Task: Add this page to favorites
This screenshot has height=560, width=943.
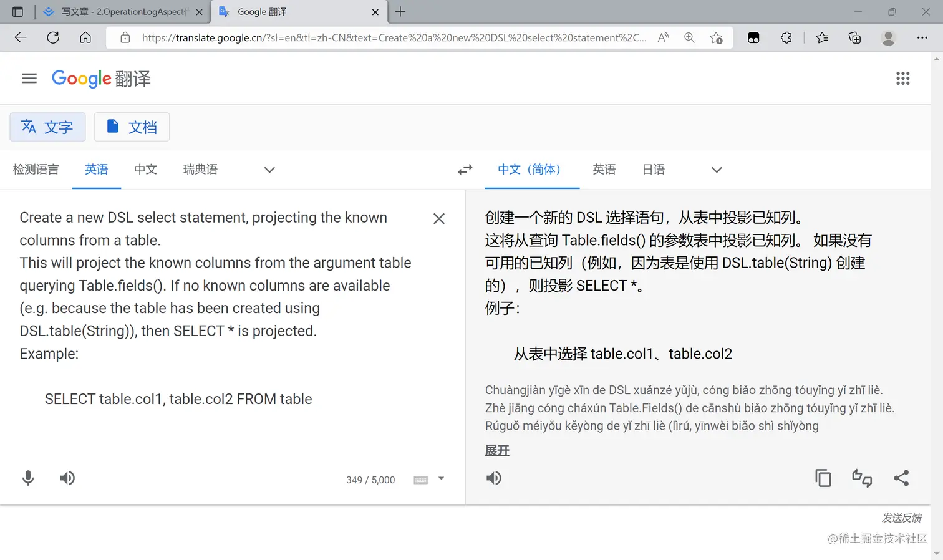Action: coord(717,37)
